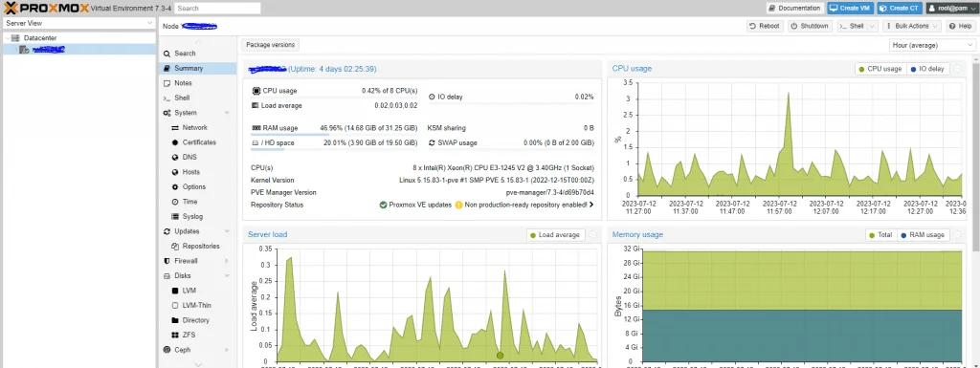Screen dimensions: 980x368
Task: Open the Bulk Actions dropdown
Action: pos(911,26)
